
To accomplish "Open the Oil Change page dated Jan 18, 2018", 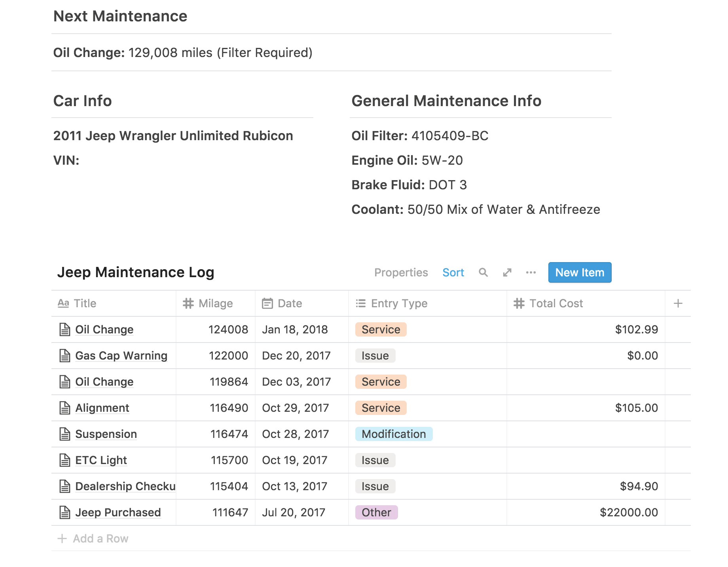I will point(104,329).
